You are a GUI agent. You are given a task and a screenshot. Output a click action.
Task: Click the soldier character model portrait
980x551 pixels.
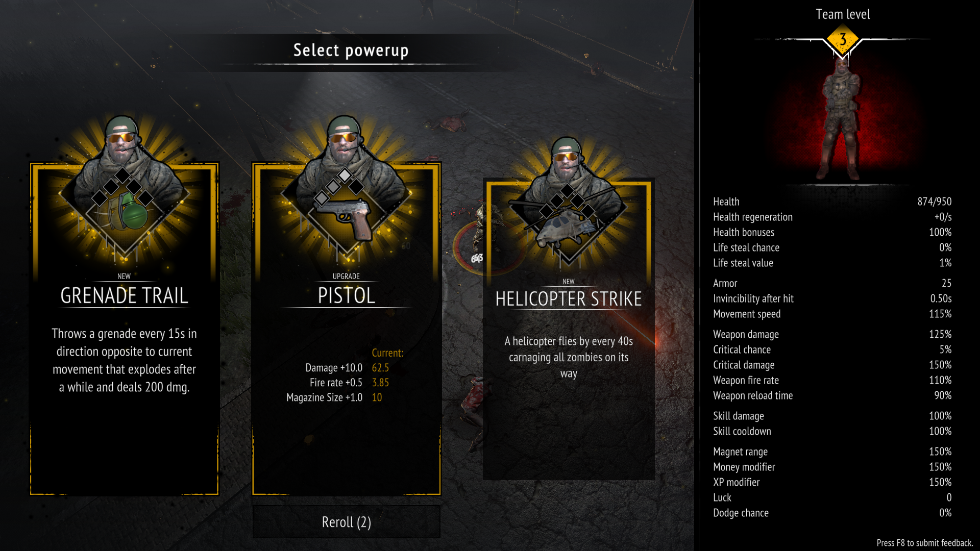[x=840, y=119]
